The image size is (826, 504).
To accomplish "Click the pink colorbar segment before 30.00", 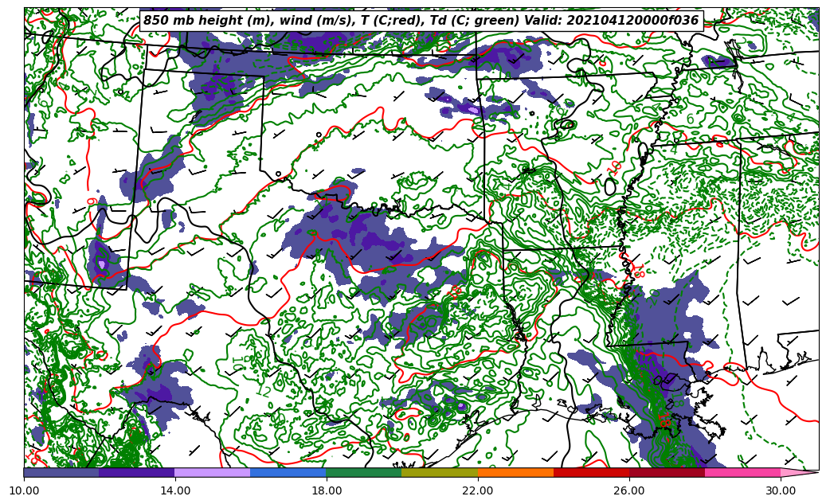I will (743, 472).
